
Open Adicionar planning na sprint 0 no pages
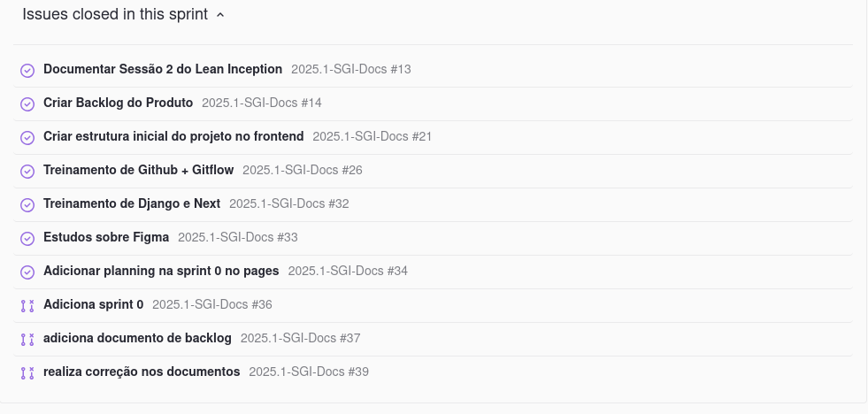point(161,271)
